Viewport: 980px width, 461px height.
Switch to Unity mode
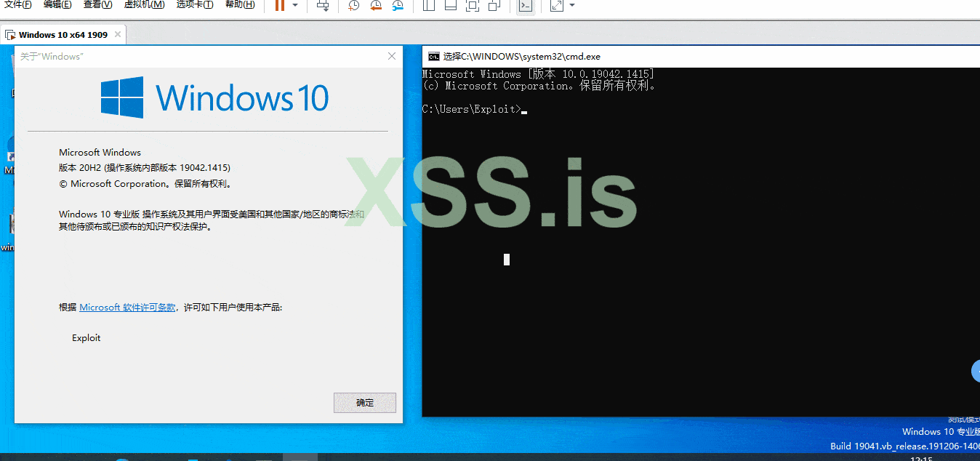494,6
